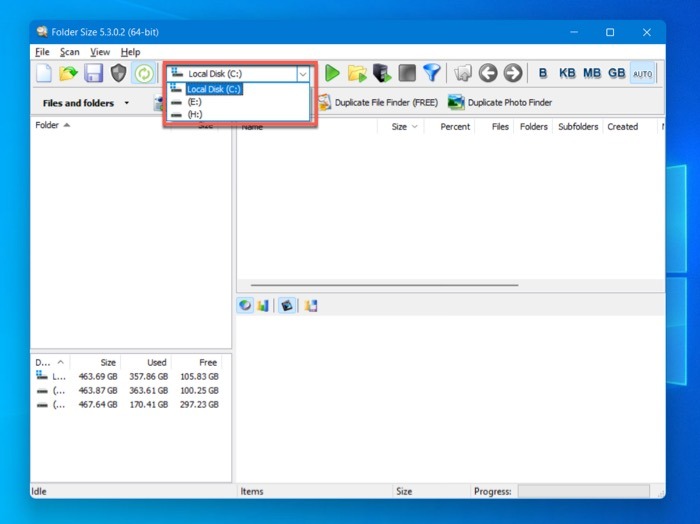Click the open folder icon in toolbar

pyautogui.click(x=68, y=73)
